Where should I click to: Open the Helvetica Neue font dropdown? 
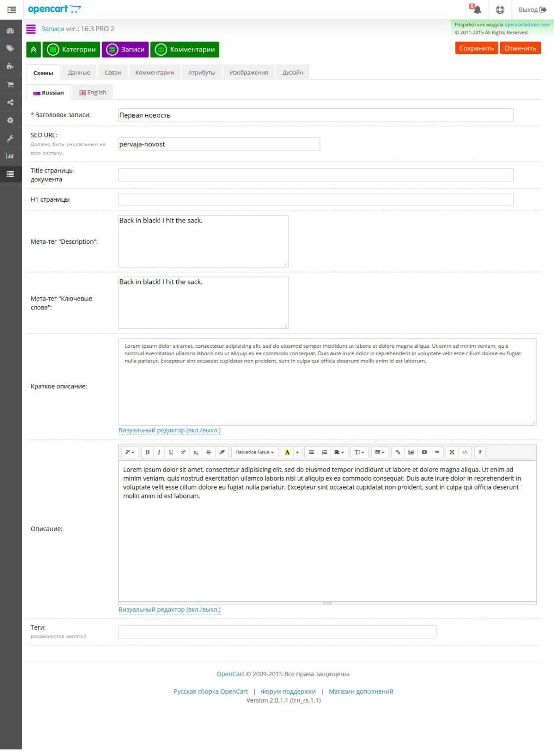tap(255, 452)
